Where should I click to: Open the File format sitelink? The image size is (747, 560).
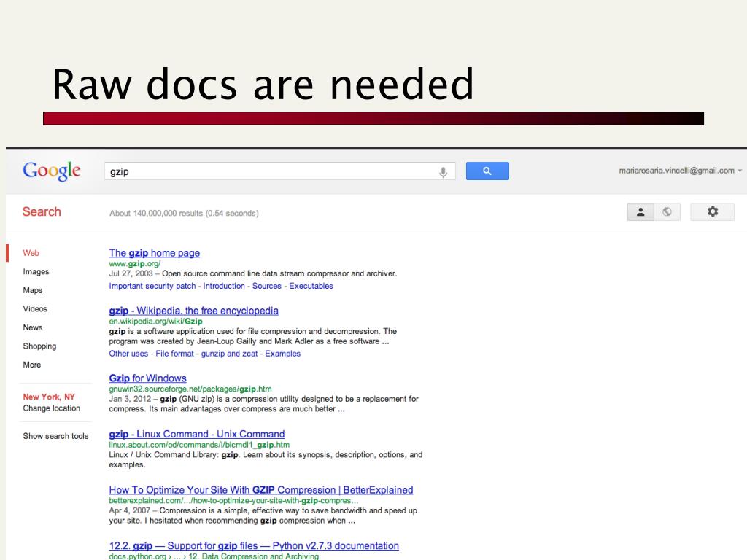click(x=175, y=354)
